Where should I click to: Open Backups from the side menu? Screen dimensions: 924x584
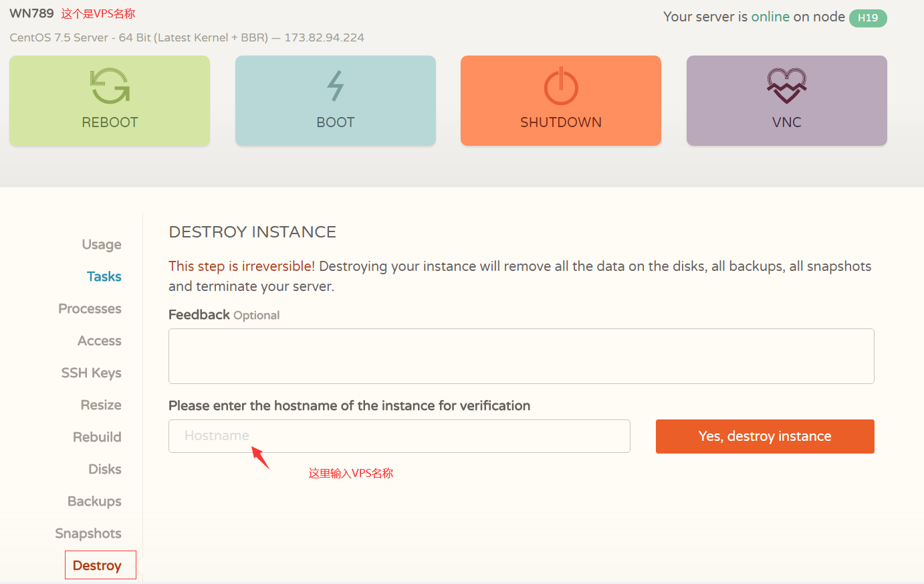[x=94, y=501]
